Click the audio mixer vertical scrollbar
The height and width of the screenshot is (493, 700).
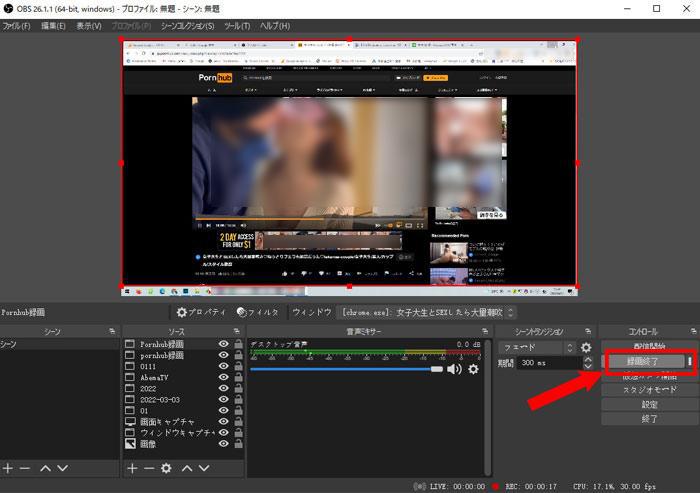[488, 408]
